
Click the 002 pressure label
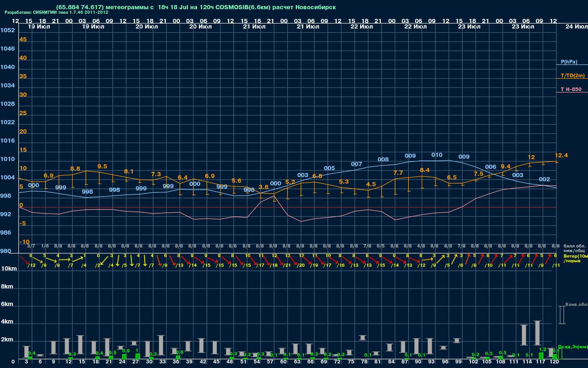coord(544,179)
